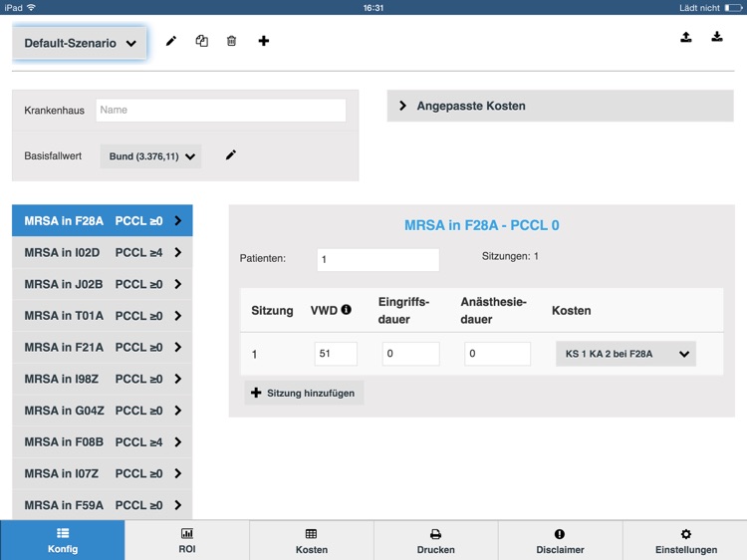
Task: Switch to the Kosten tab
Action: [x=312, y=540]
